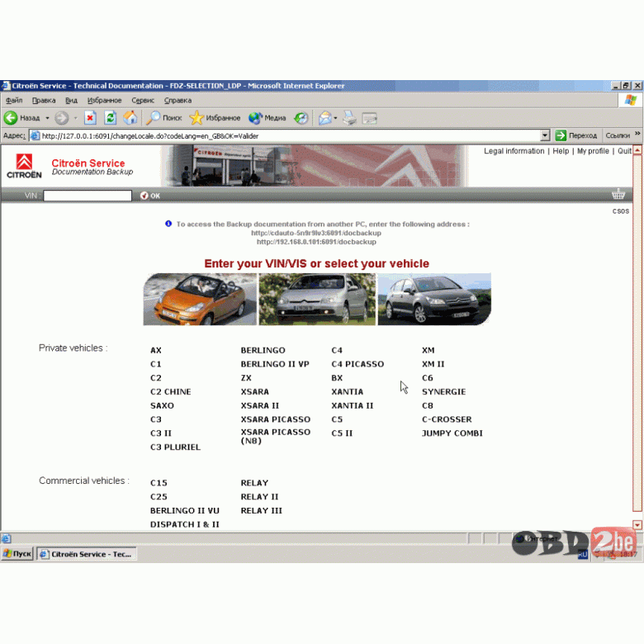Screen dimensions: 644x644
Task: Select the JUMPY COMBI vehicle
Action: point(452,433)
